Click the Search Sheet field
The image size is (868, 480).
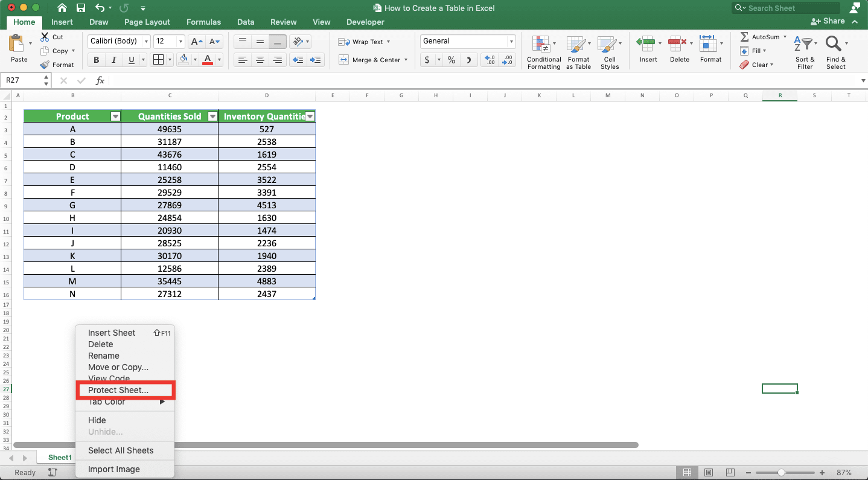(x=786, y=8)
